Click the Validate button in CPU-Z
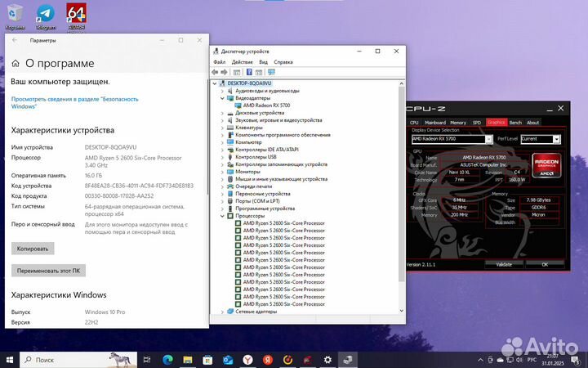Viewport: 588px width, 368px height. [x=504, y=265]
